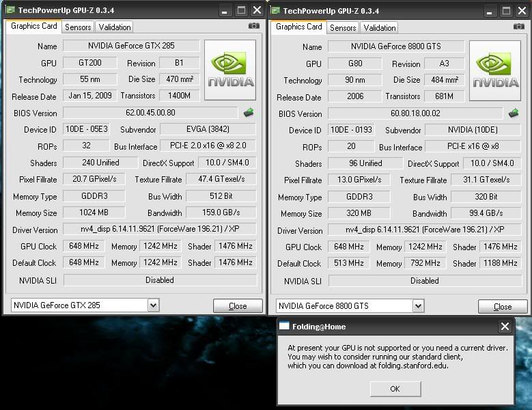Click the Subvendor value EVGA (3842)

click(208, 129)
